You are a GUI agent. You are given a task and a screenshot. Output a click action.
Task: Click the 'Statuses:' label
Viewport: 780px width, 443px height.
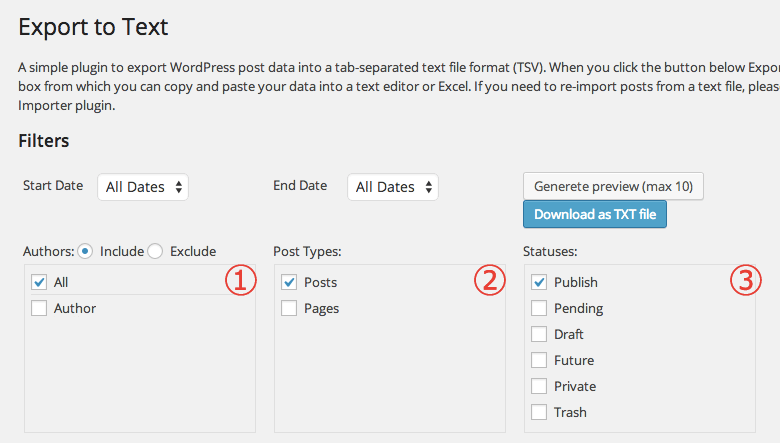[550, 252]
